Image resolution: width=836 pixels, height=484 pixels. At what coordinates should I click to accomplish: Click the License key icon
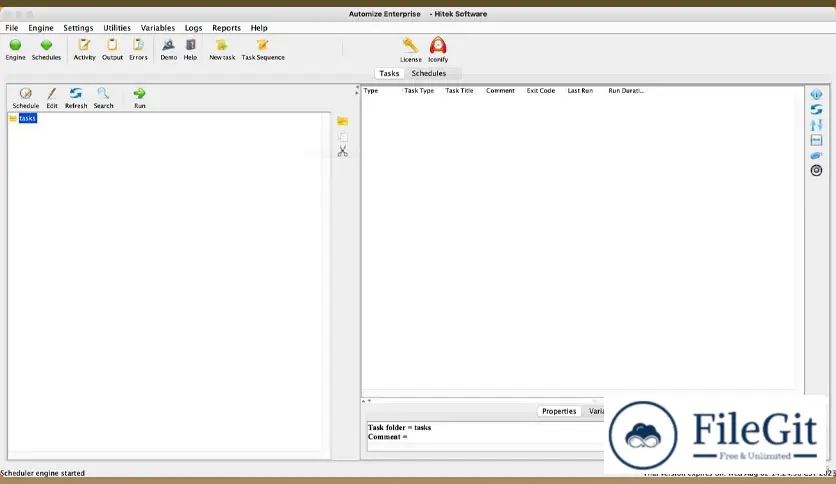click(x=411, y=46)
